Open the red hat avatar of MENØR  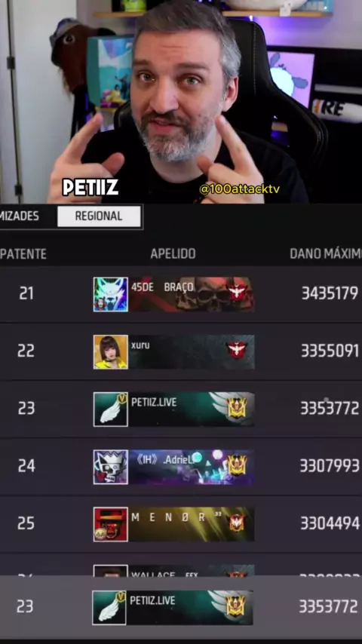click(111, 525)
